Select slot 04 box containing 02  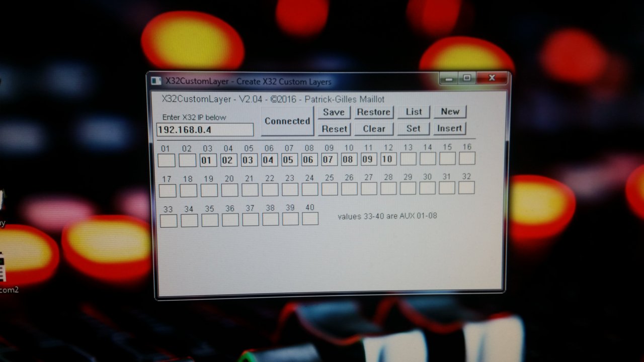[228, 160]
